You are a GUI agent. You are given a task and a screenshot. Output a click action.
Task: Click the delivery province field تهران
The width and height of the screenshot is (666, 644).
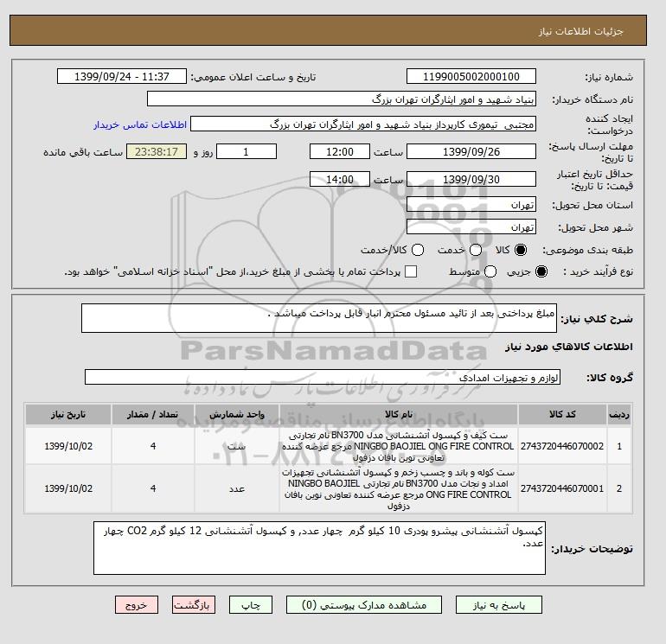click(471, 205)
